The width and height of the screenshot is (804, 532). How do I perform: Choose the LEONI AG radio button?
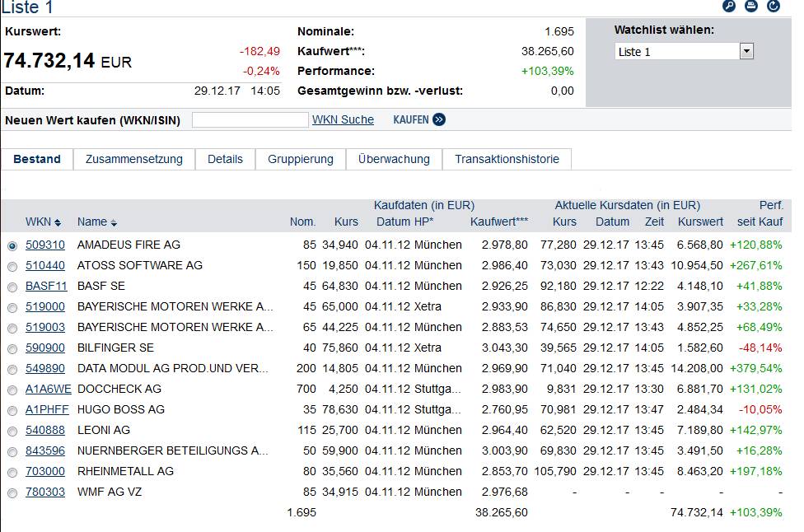(12, 431)
